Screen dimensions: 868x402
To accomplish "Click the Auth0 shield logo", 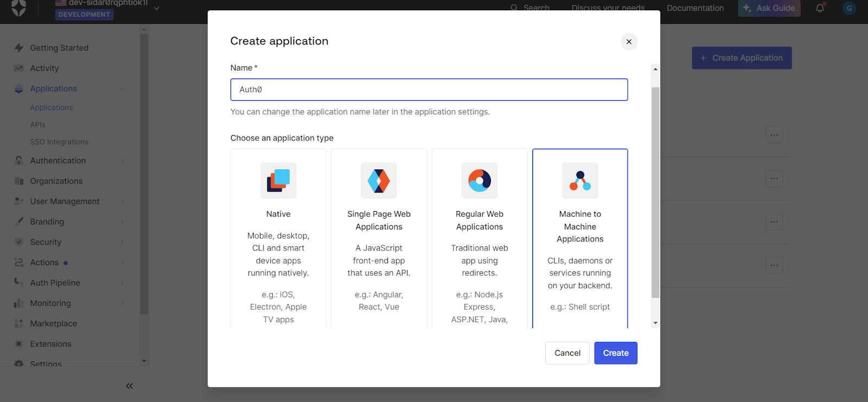I will click(19, 8).
